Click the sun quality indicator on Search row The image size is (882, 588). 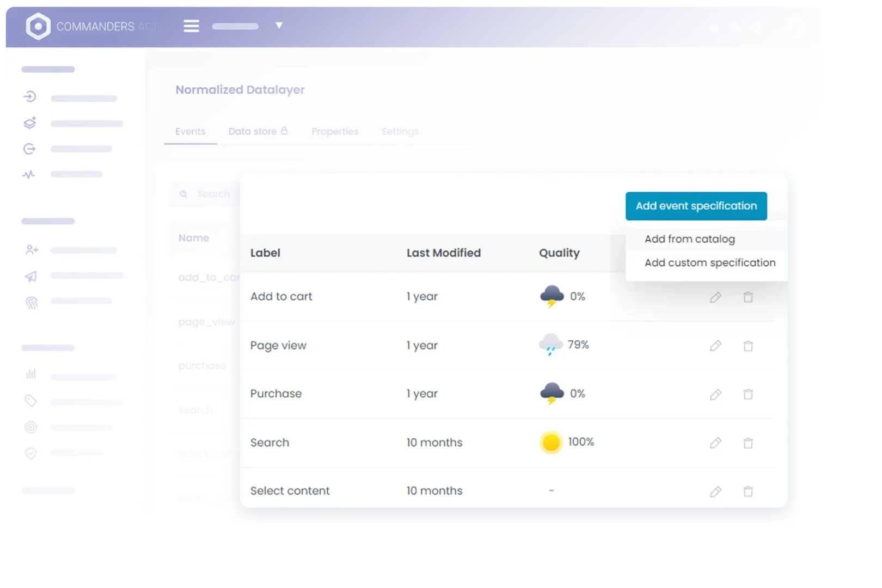(551, 442)
